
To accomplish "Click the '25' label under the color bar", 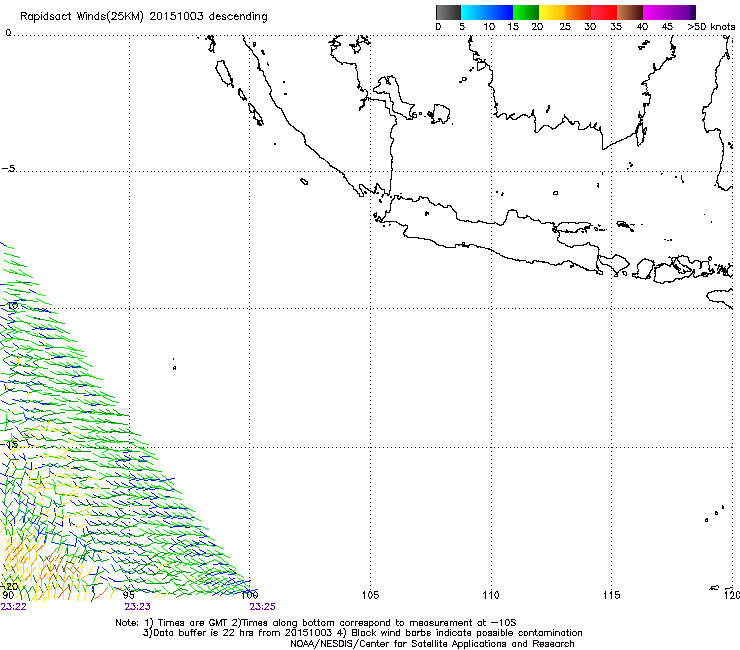I will 565,27.
